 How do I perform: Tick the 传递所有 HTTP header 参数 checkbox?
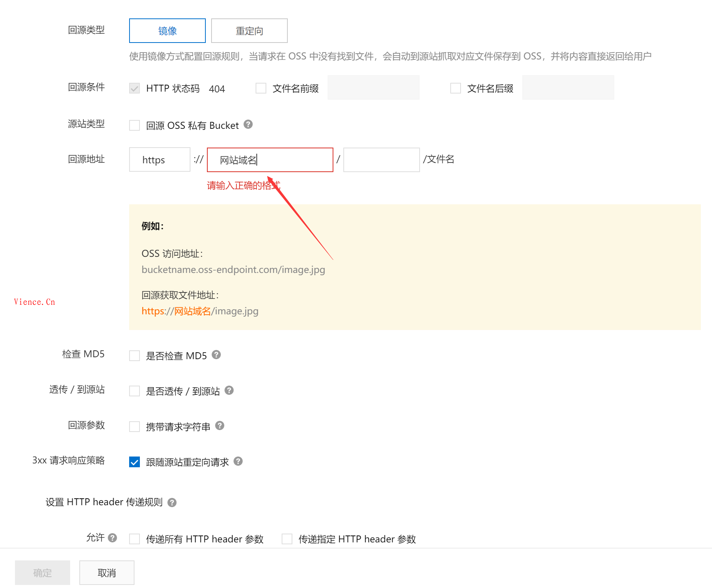(x=135, y=539)
